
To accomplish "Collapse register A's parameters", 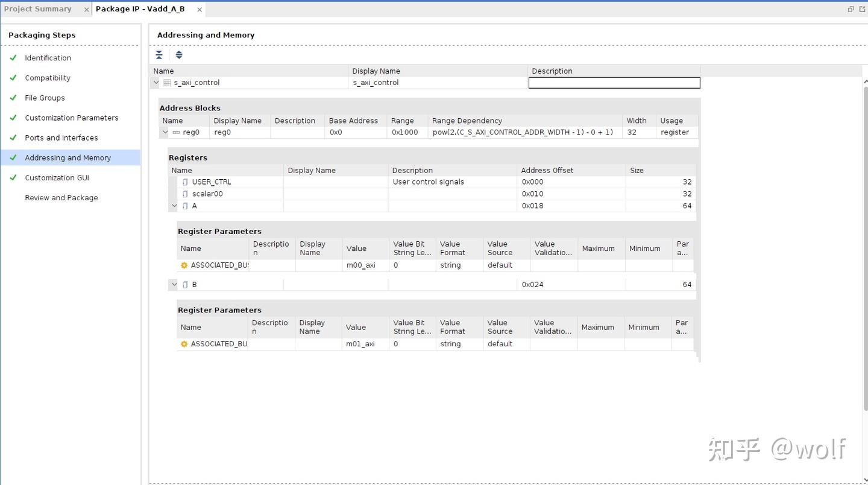I will pos(174,206).
